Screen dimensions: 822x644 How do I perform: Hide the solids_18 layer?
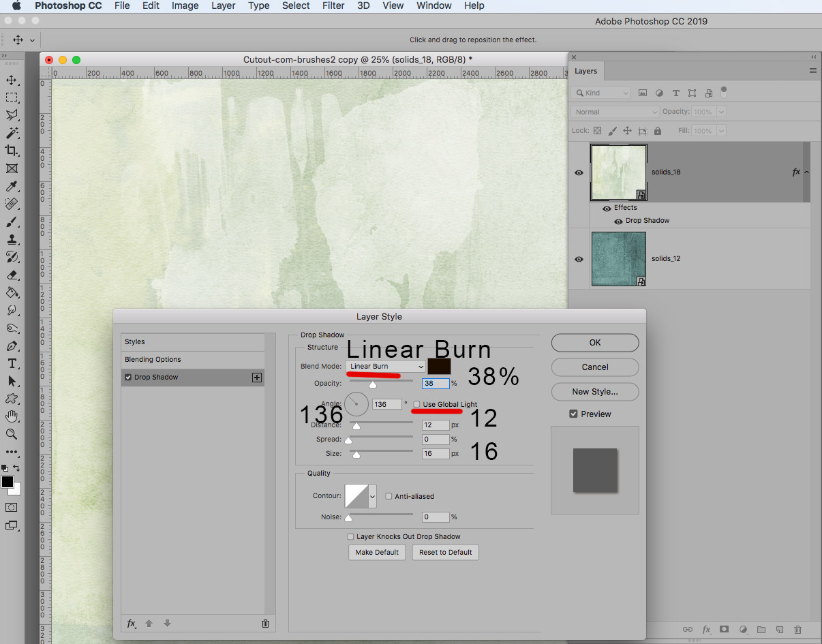(x=579, y=173)
